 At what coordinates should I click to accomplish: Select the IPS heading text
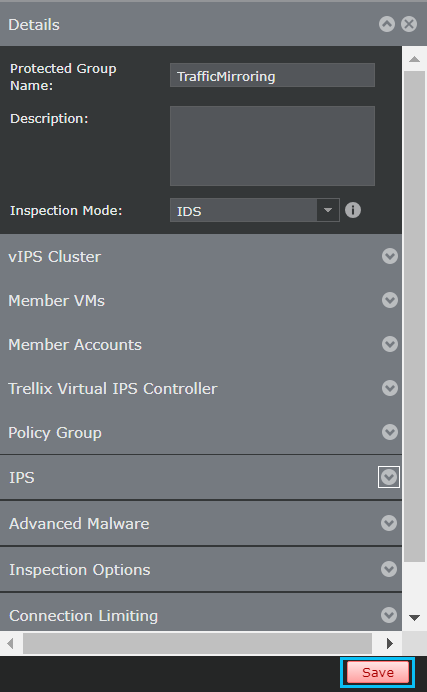(x=22, y=478)
